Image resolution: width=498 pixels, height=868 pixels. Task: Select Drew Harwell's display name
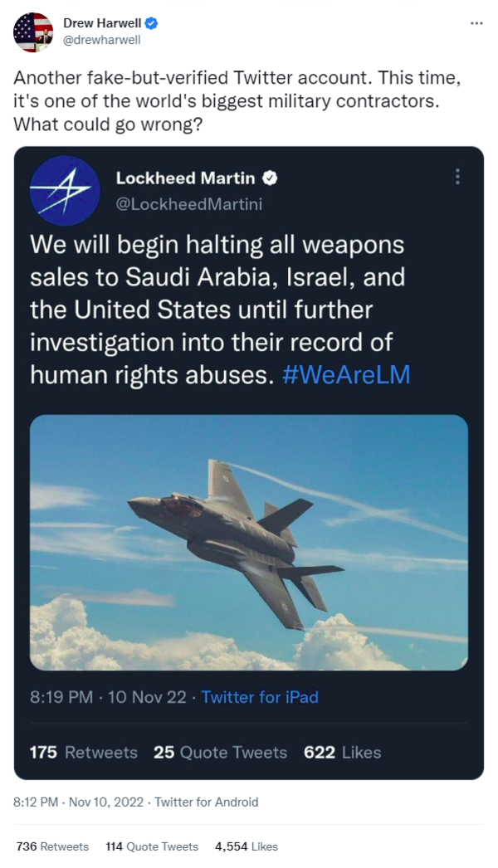pos(104,23)
